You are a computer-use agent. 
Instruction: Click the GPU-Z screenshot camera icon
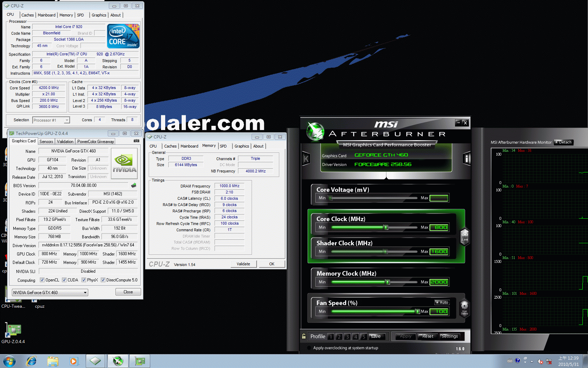click(136, 141)
